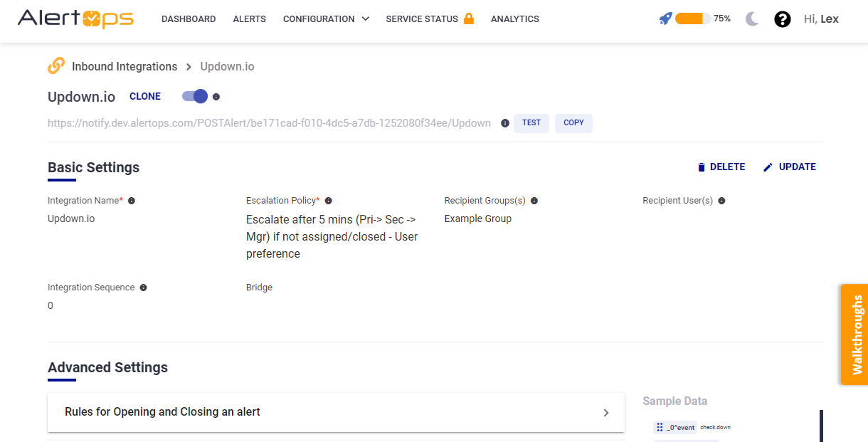868x442 pixels.
Task: Click info icon next to Escalation Policy
Action: point(328,201)
